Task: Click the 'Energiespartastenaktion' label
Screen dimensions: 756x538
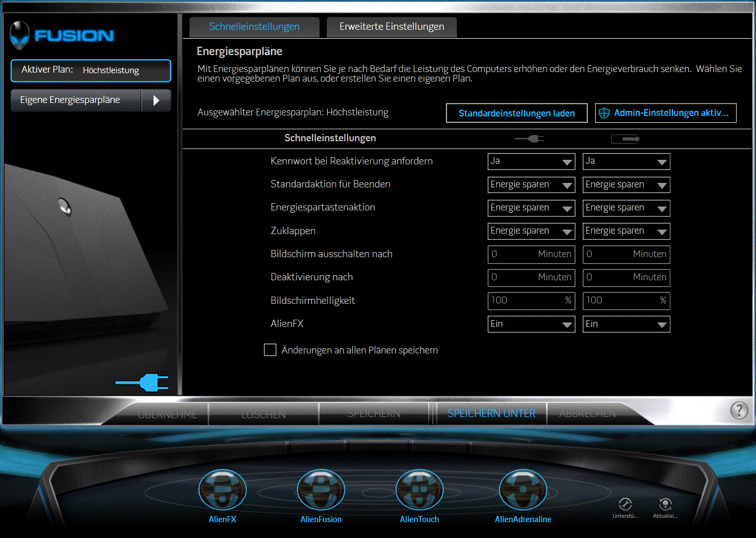Action: point(323,208)
